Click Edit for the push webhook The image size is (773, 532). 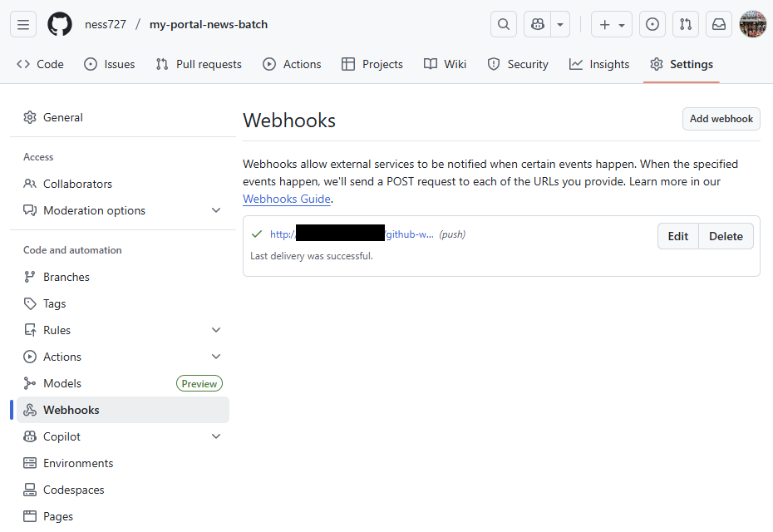(678, 236)
